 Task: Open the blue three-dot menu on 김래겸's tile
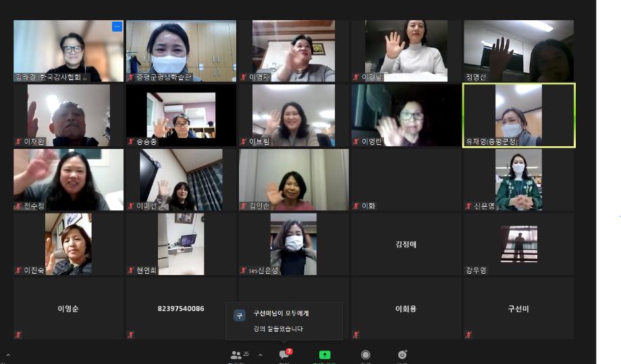(117, 27)
